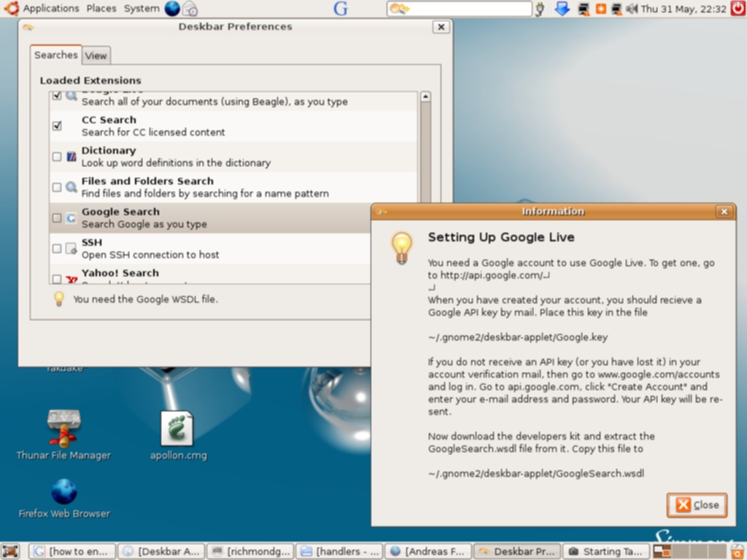Image resolution: width=747 pixels, height=560 pixels.
Task: Click the Ubuntu logo in the top panel
Action: 12,8
